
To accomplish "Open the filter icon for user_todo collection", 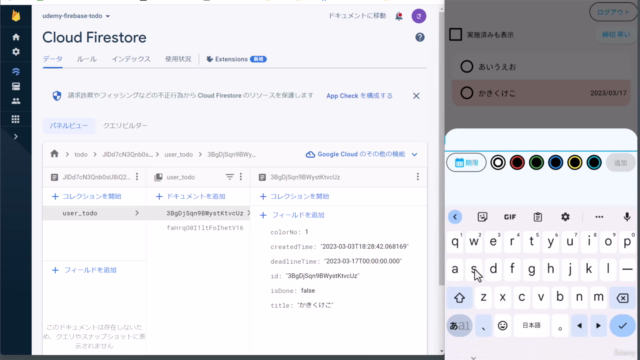I will 229,177.
